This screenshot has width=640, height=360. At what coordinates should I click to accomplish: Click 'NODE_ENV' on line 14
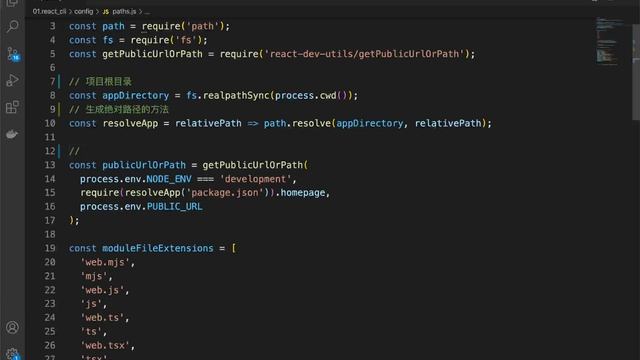[x=169, y=179]
